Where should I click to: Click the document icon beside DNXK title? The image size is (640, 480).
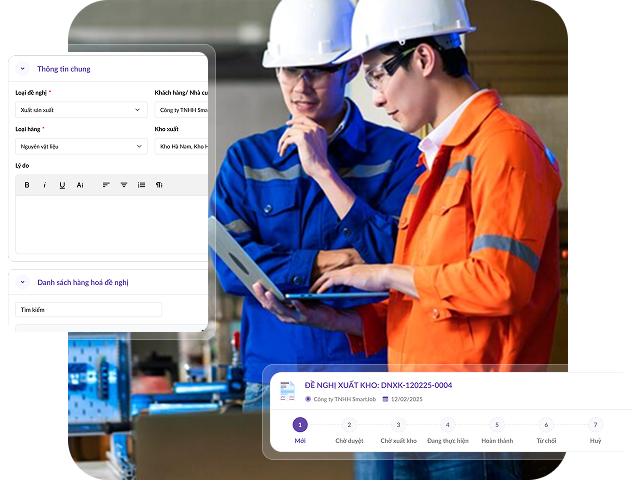coord(287,391)
